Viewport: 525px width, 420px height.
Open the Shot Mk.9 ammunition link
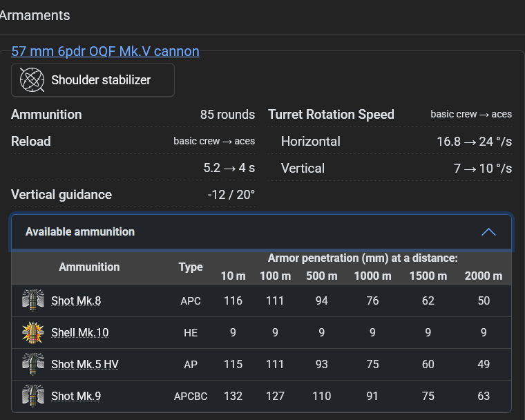pyautogui.click(x=76, y=396)
